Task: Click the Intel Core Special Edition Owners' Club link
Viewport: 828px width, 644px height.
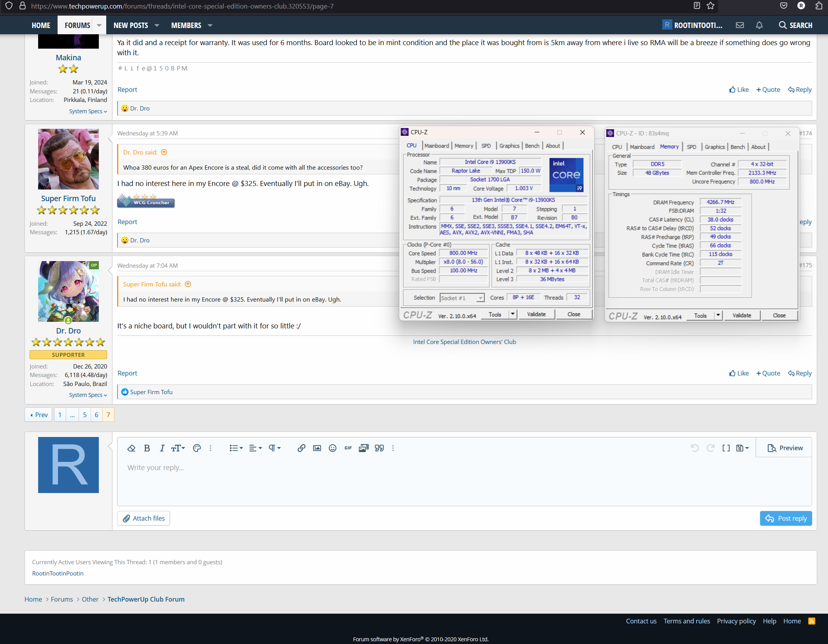Action: click(465, 342)
